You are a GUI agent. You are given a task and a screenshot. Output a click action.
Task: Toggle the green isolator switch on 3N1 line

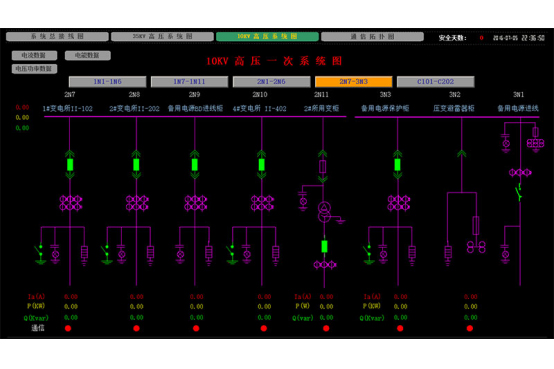519,193
